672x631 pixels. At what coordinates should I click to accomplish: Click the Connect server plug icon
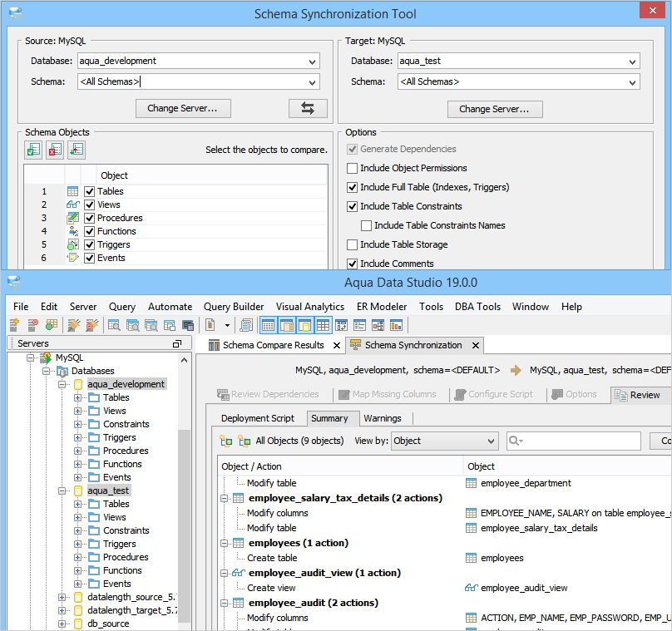pos(74,325)
